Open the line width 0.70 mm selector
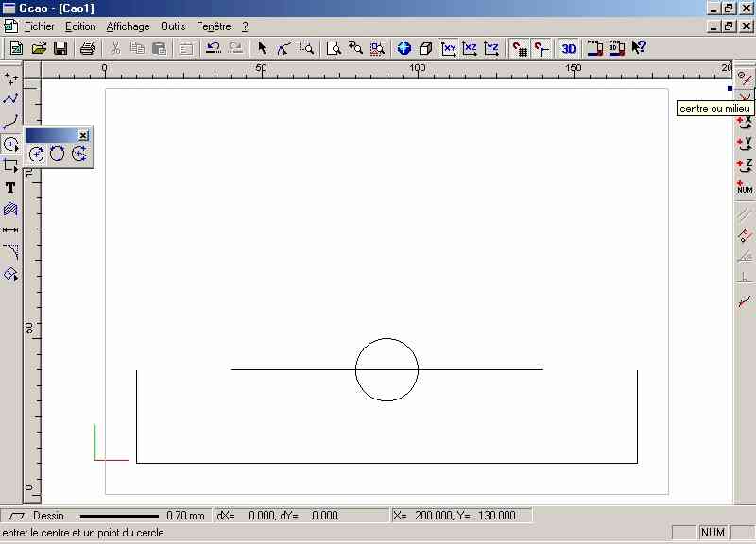This screenshot has width=756, height=544. pyautogui.click(x=142, y=516)
